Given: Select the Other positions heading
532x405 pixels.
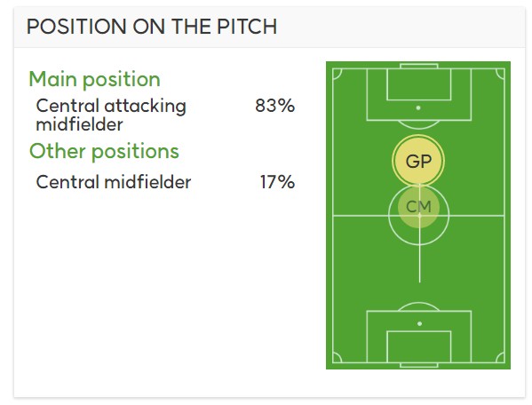Looking at the screenshot, I should (x=104, y=151).
